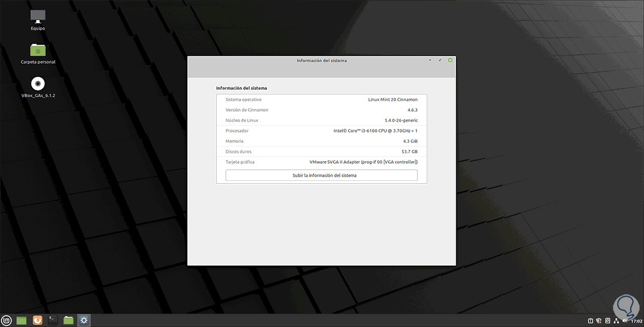Click the square device tray icon
Screen dimensions: 644x327
click(x=608, y=321)
